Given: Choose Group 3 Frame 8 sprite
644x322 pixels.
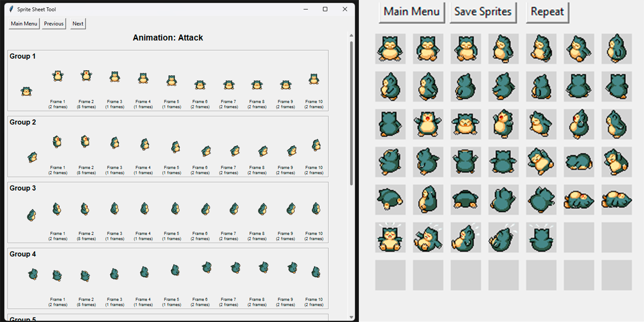Looking at the screenshot, I should pyautogui.click(x=262, y=209).
